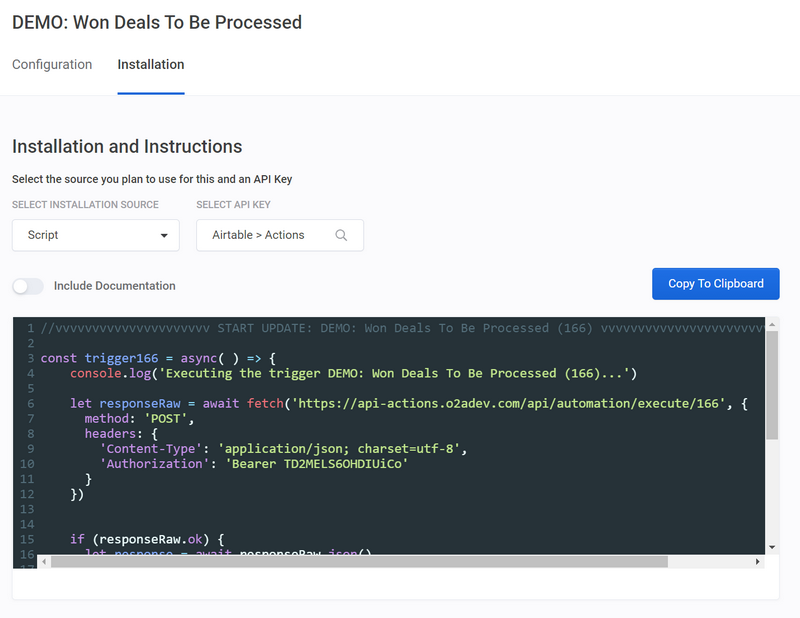Click the START UPDATE comment on line 1
800x618 pixels.
click(400, 328)
